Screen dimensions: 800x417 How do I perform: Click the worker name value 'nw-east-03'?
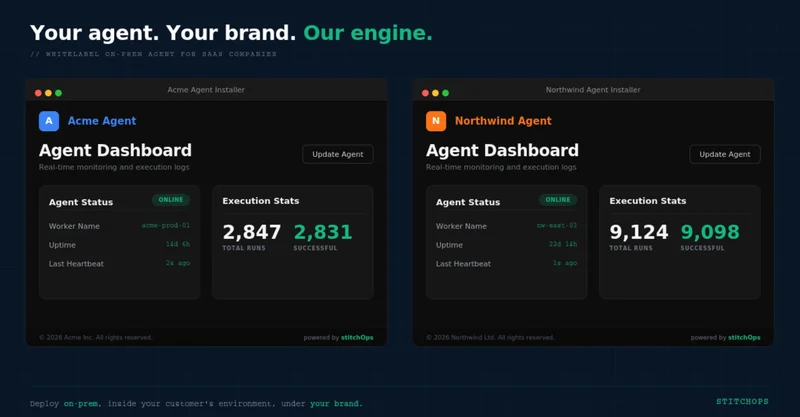557,225
